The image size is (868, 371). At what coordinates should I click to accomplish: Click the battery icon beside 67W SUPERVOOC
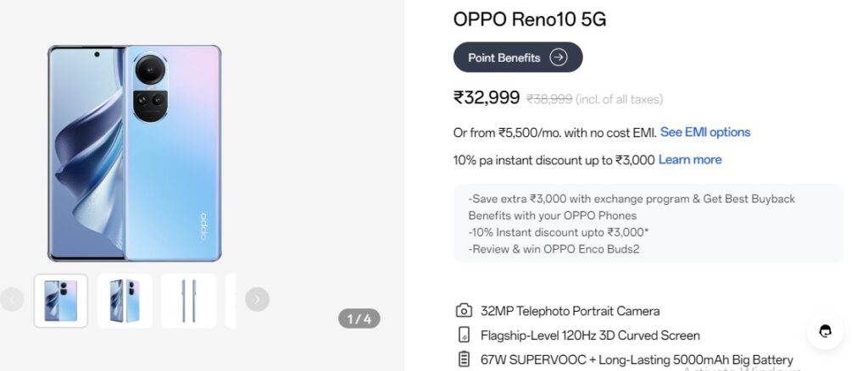(x=464, y=359)
